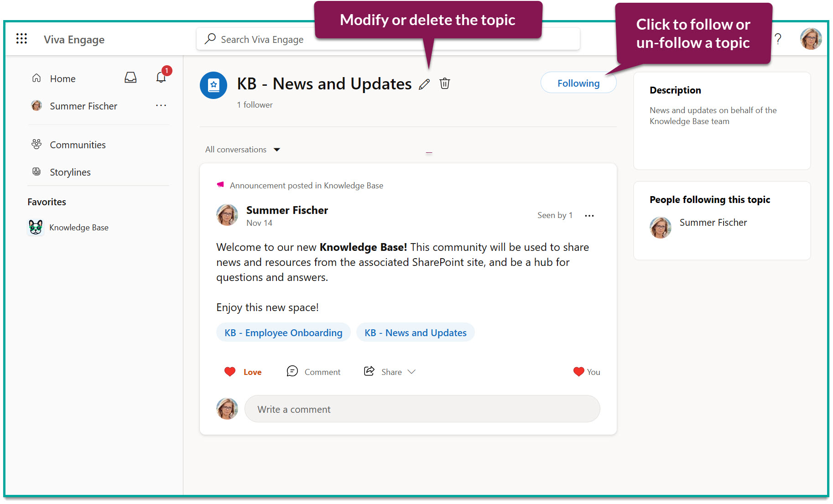
Task: Toggle Following for this topic
Action: click(578, 83)
